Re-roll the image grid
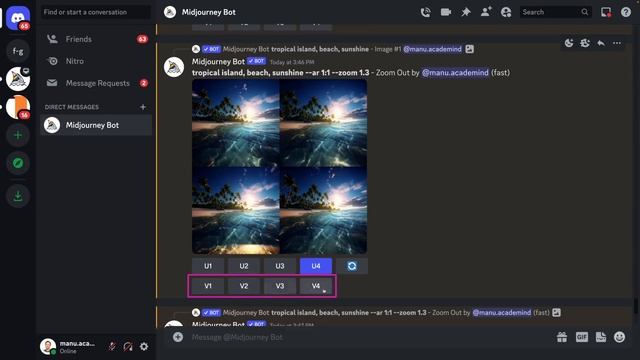Viewport: 640px width, 360px height. (352, 266)
